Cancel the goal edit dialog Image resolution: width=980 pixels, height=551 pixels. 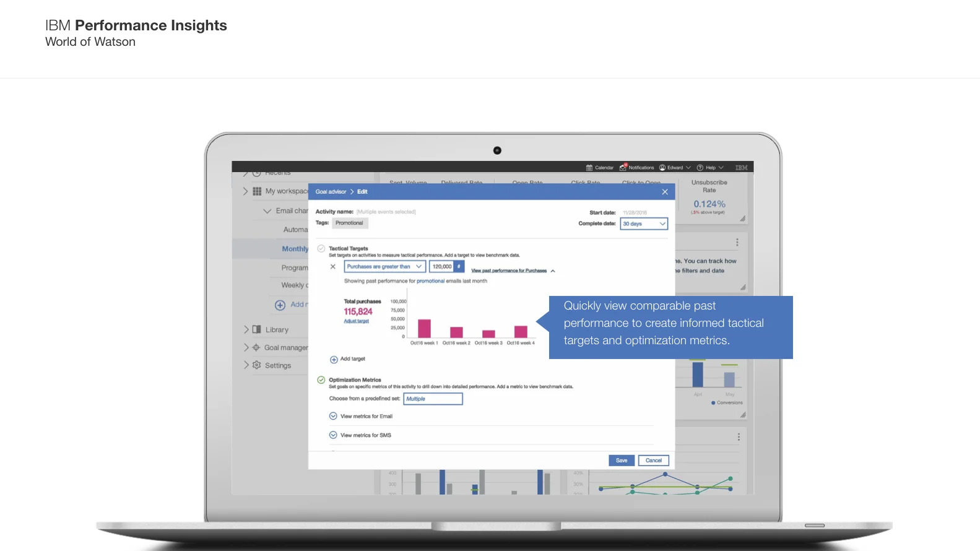point(654,461)
